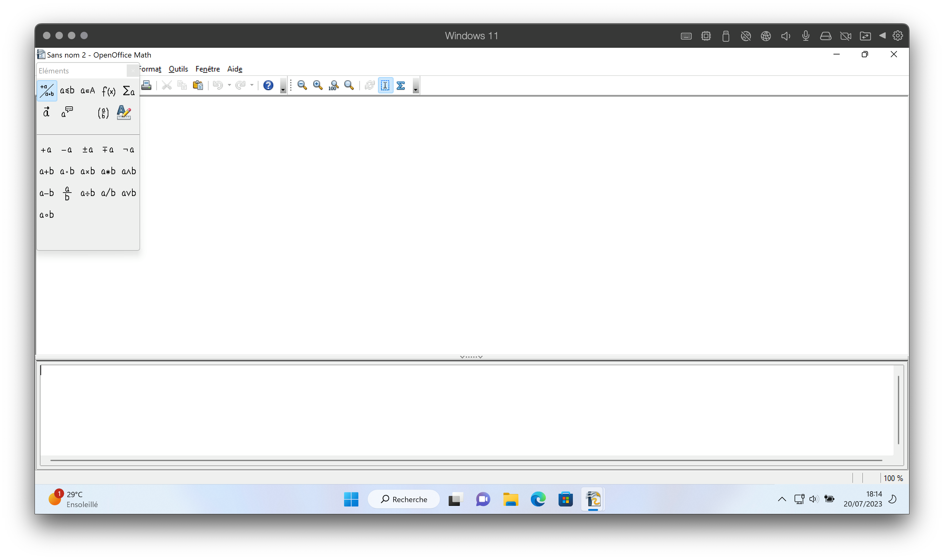Open Microsoft Store from the taskbar
The image size is (944, 560).
566,499
